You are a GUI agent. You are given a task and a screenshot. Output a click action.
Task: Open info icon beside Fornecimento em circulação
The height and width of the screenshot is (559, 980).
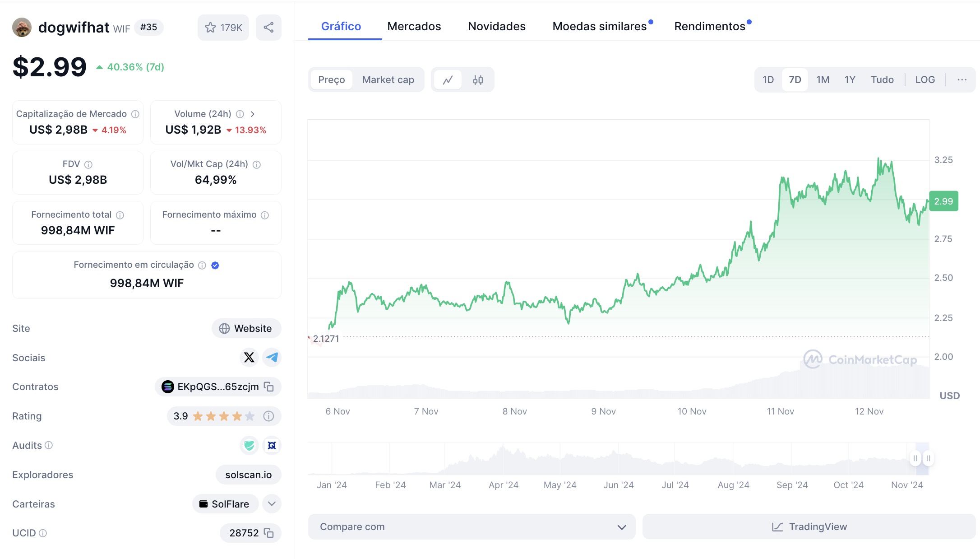[202, 265]
